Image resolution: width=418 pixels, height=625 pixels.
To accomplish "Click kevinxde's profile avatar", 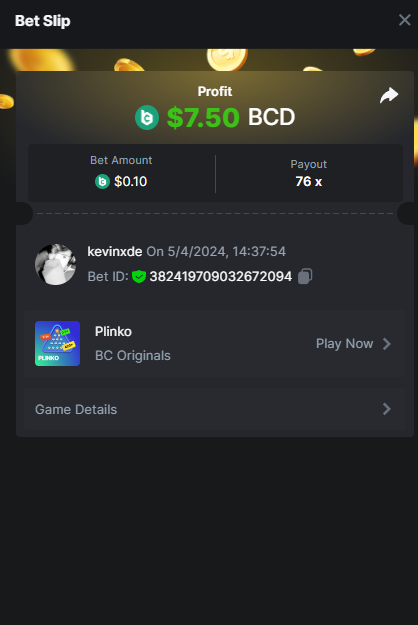I will (55, 264).
